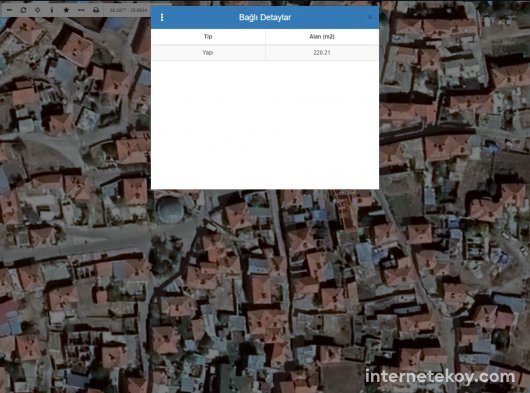Click the internetekoy.com watermark
Screen dimensions: 530x393
(x=440, y=377)
